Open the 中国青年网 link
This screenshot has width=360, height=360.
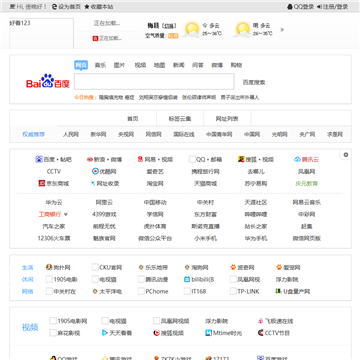(x=219, y=135)
